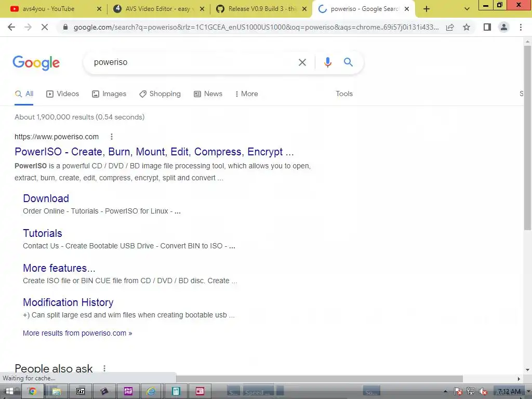Click the horizontal scrollbar thumb

tap(319, 379)
